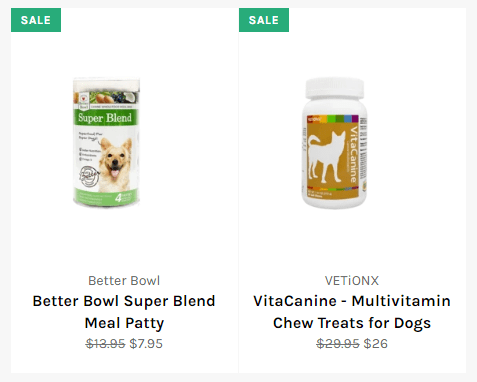Click the crossed-out $13.95 price
The height and width of the screenshot is (382, 477).
(x=105, y=344)
